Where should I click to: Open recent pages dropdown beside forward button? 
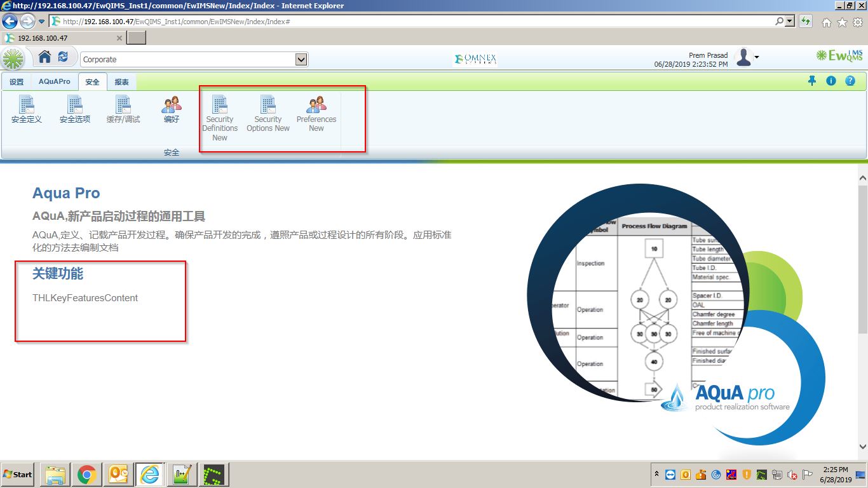click(41, 22)
